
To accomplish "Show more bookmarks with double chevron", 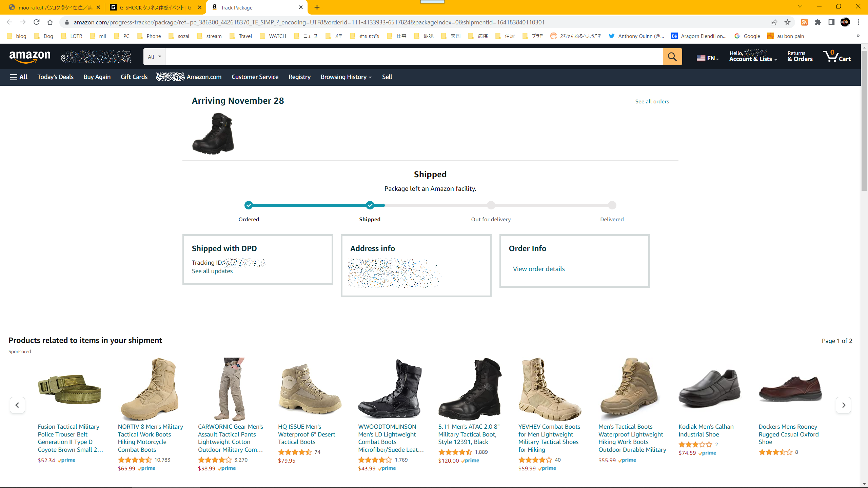I will [858, 36].
